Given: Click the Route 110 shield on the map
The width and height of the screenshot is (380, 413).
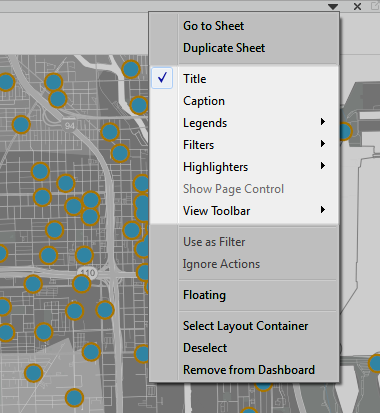Looking at the screenshot, I should pyautogui.click(x=87, y=273).
